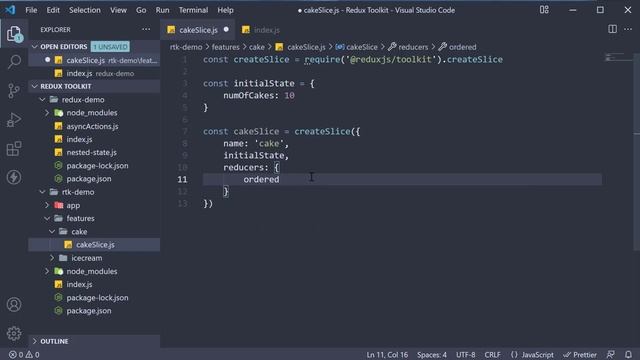Open notifications bell in status bar
The image size is (640, 360).
click(x=628, y=354)
